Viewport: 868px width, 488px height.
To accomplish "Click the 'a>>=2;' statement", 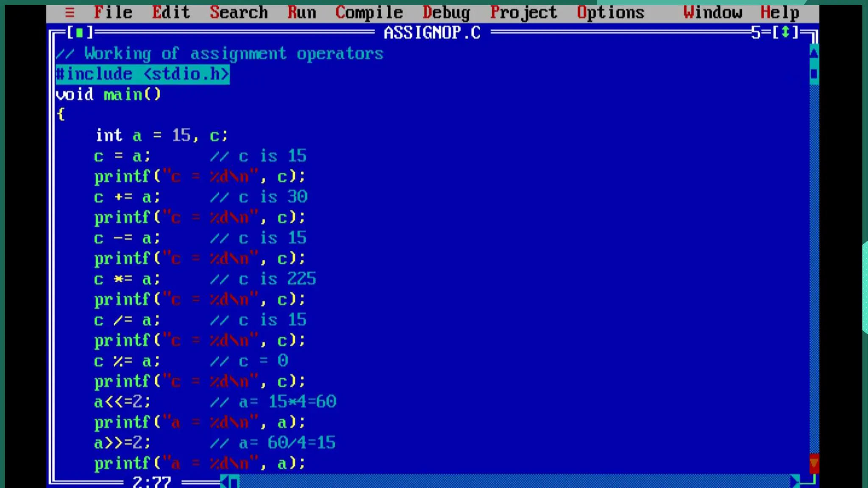I will pos(122,443).
